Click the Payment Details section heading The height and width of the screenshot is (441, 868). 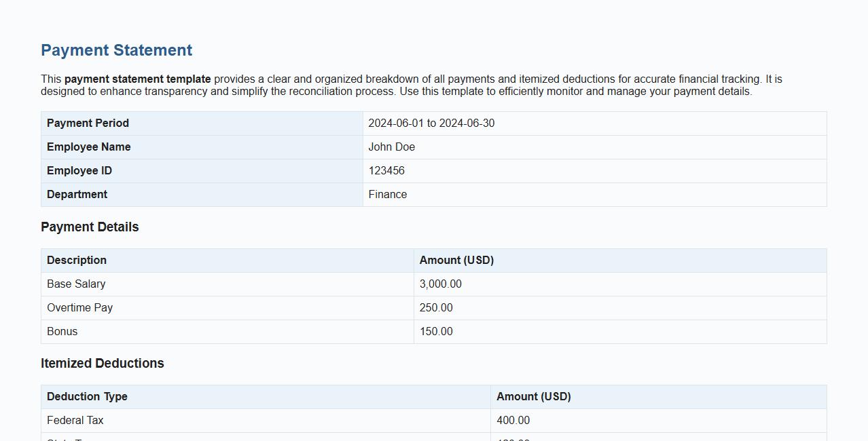pyautogui.click(x=90, y=227)
